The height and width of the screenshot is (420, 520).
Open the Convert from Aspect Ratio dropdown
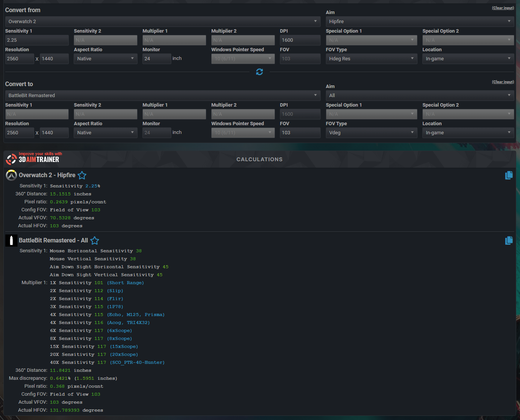[x=106, y=59]
